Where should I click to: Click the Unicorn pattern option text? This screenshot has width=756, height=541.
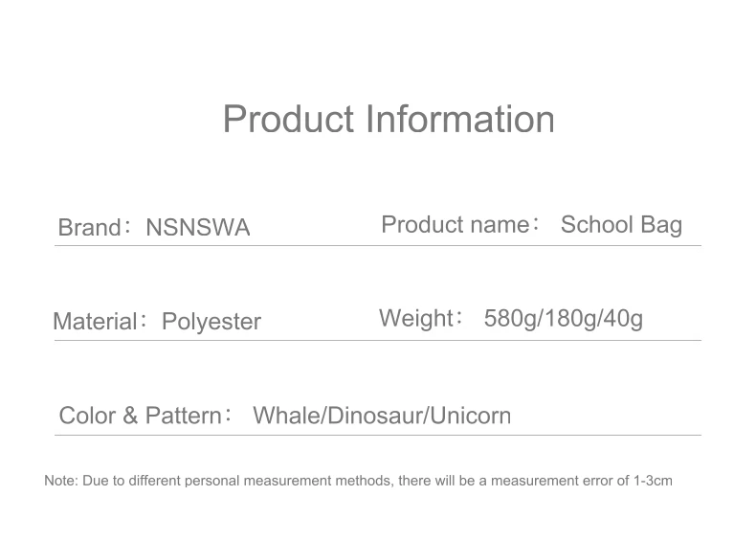[x=471, y=416]
